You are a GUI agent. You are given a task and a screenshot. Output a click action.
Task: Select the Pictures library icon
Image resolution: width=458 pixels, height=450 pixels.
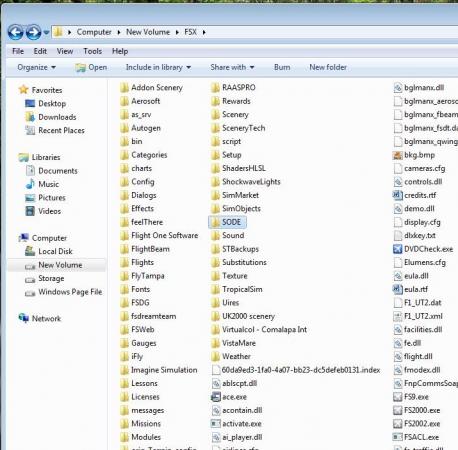point(30,198)
